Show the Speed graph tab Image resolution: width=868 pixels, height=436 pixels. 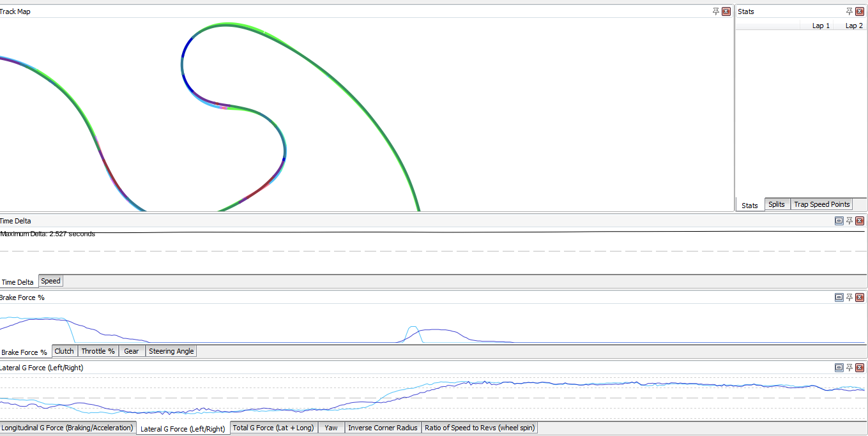pyautogui.click(x=50, y=281)
